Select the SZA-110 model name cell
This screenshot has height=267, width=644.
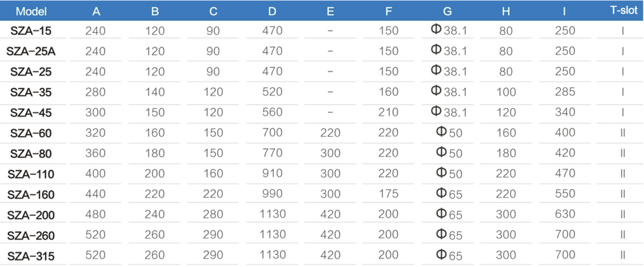point(31,174)
